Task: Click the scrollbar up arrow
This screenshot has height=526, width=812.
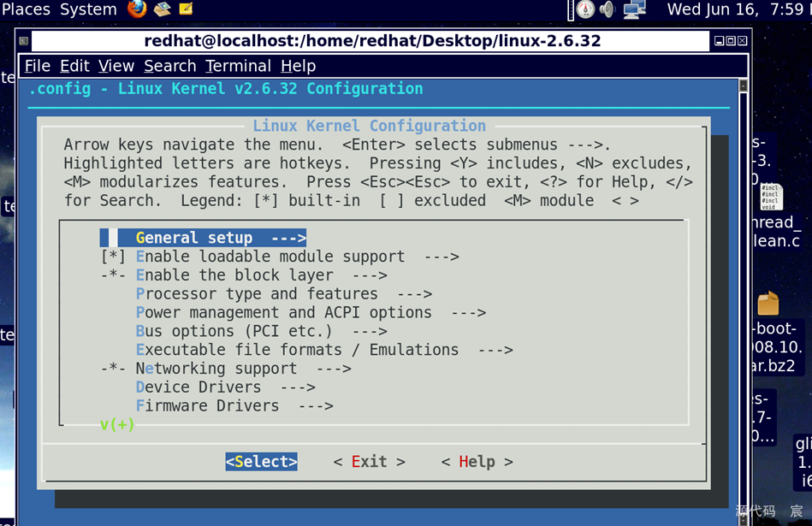Action: click(744, 86)
